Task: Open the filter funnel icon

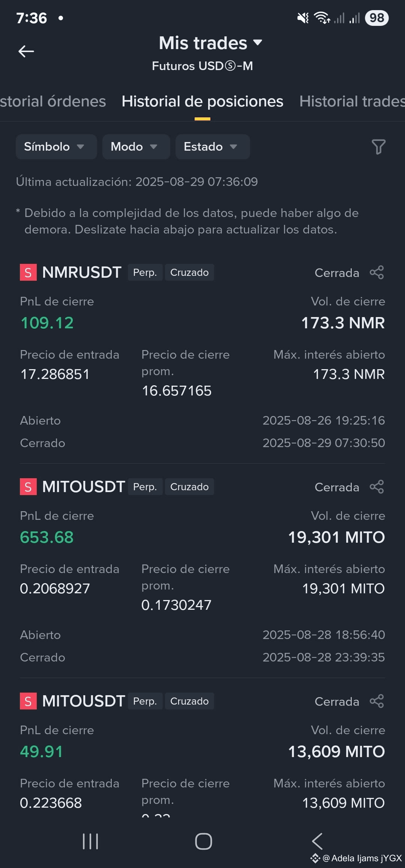Action: coord(378,147)
